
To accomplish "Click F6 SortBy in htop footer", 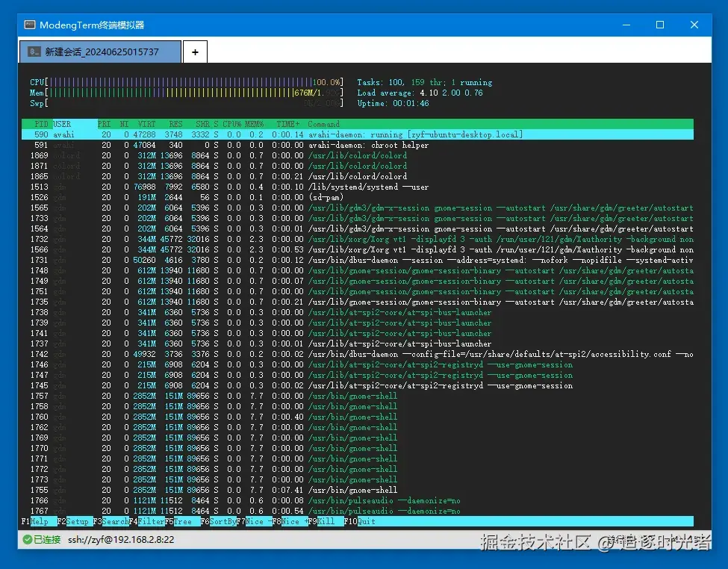I will coord(218,521).
